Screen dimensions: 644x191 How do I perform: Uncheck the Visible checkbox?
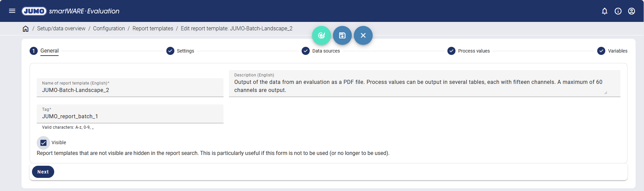click(x=43, y=143)
